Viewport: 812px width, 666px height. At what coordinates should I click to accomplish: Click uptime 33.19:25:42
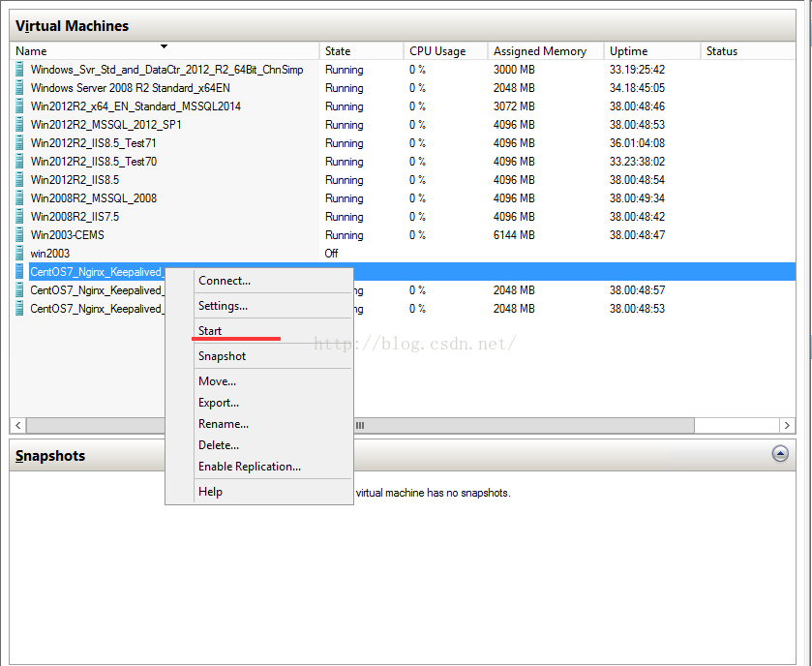[637, 70]
